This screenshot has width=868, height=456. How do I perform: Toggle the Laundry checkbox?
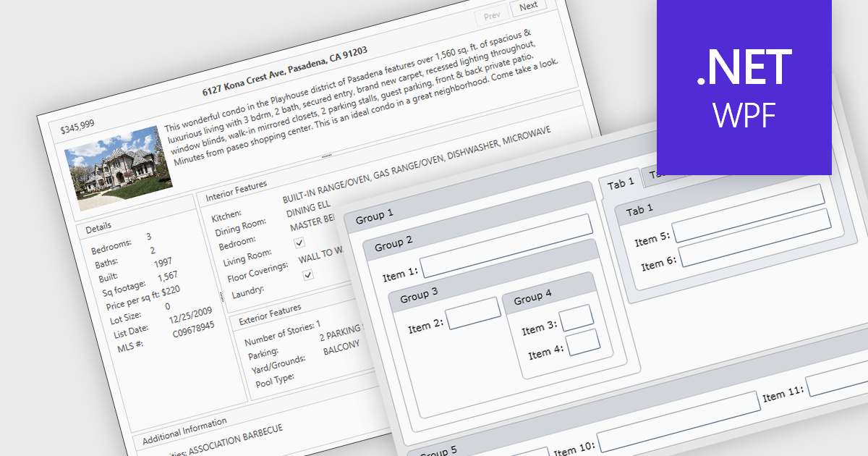click(x=308, y=275)
